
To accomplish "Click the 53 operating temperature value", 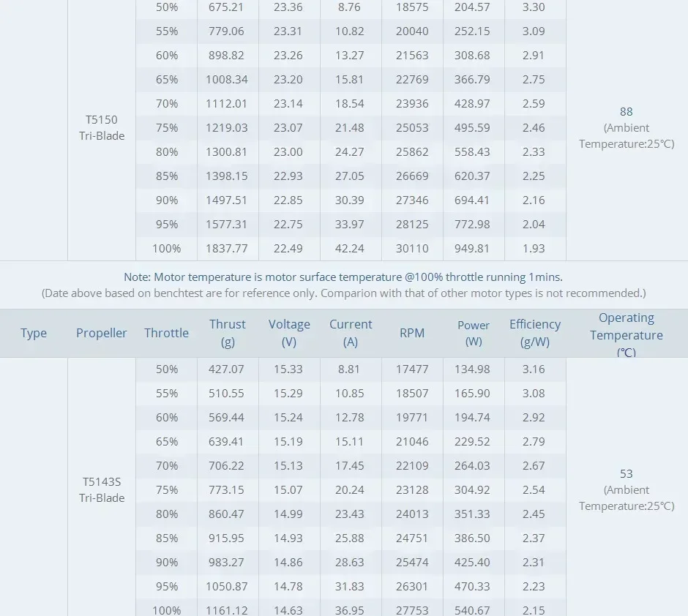I will pos(626,473).
